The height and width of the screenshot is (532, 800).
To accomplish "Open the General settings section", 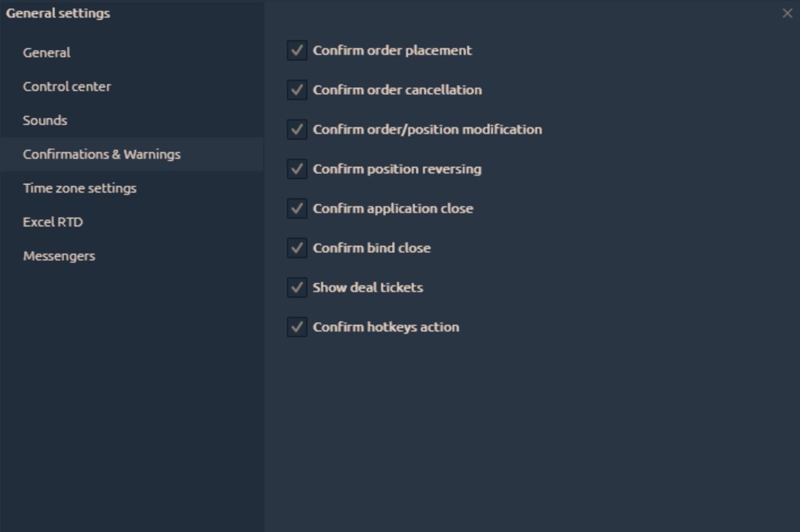I will (47, 52).
